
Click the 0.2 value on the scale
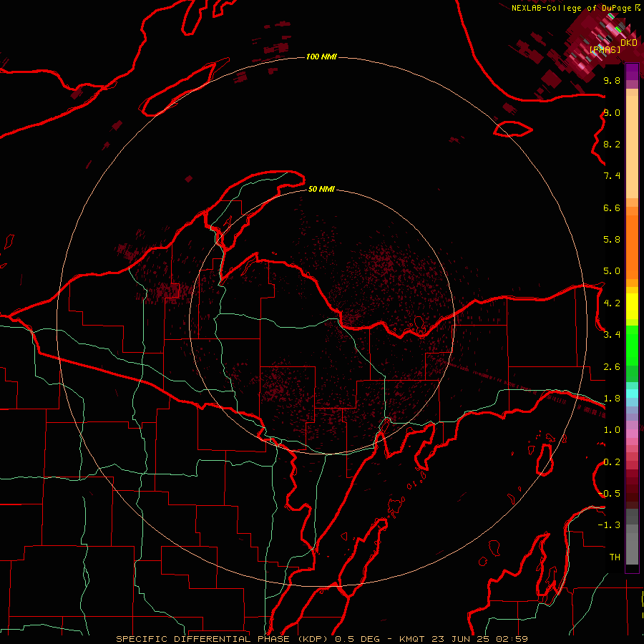coord(612,462)
